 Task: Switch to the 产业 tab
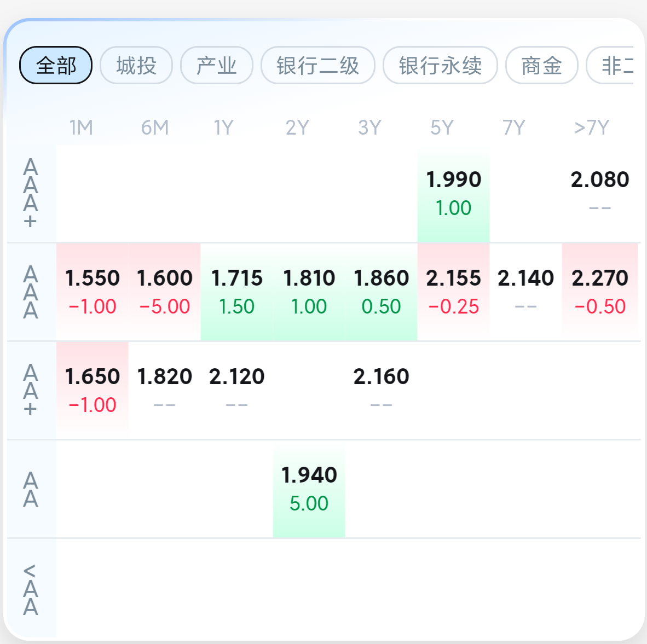[x=217, y=65]
